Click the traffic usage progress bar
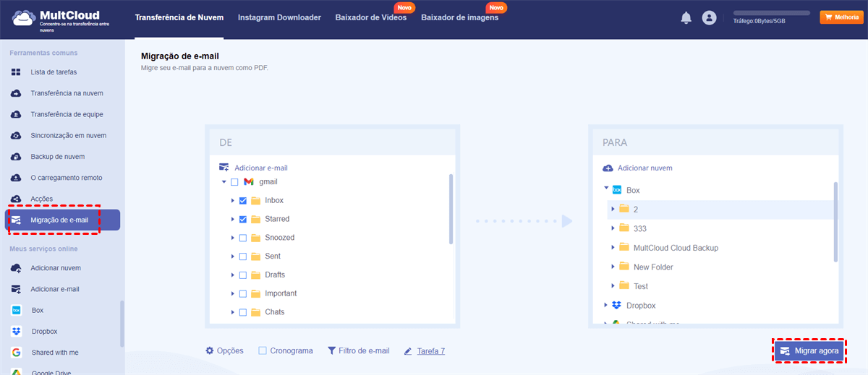Viewport: 868px width, 375px height. (x=771, y=13)
